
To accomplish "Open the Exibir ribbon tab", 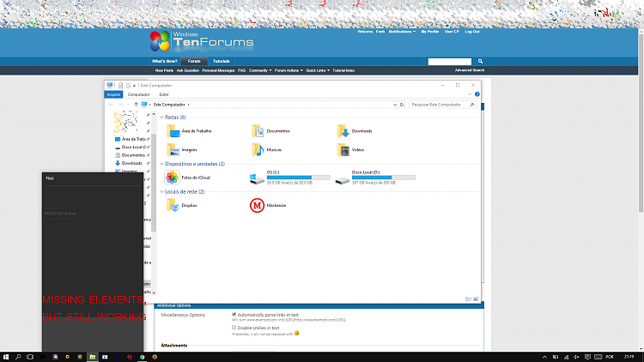I will tap(164, 94).
